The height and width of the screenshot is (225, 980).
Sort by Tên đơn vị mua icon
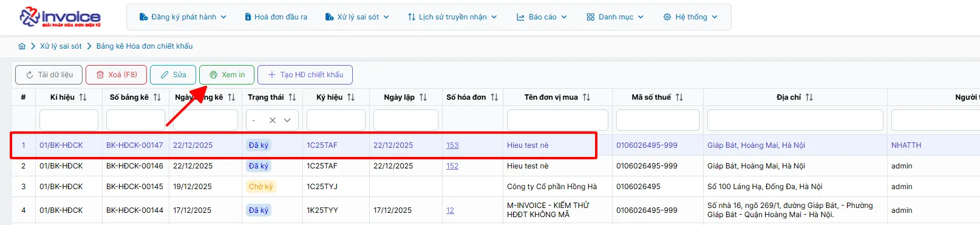coord(587,97)
